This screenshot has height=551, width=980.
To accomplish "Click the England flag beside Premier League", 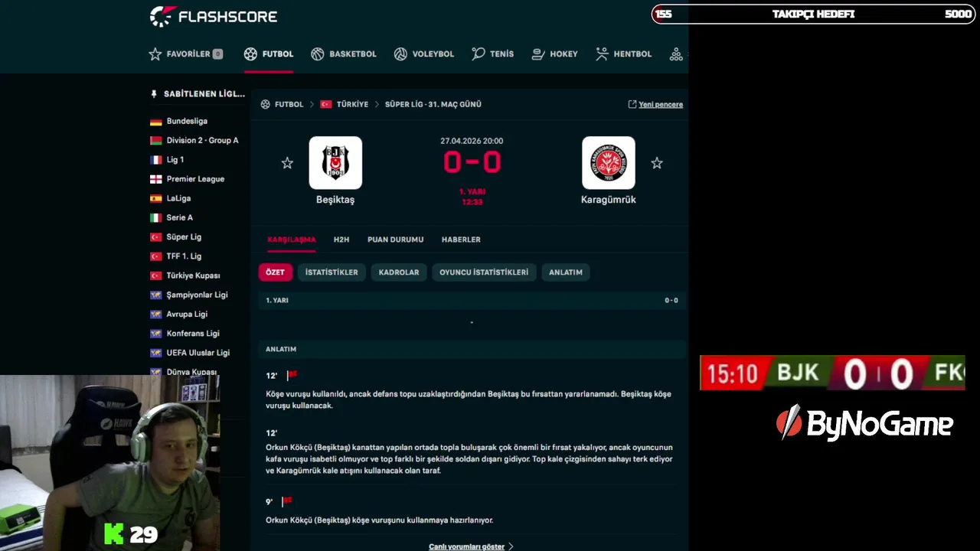I will 155,179.
